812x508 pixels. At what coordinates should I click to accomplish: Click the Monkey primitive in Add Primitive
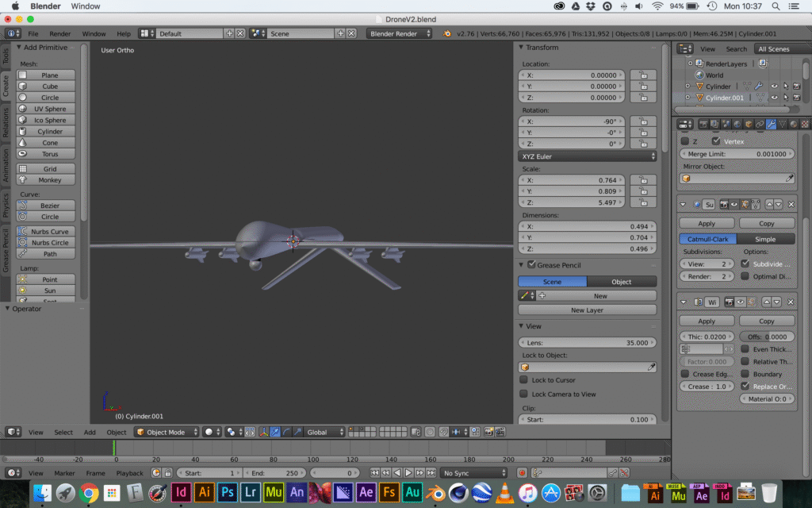click(46, 180)
